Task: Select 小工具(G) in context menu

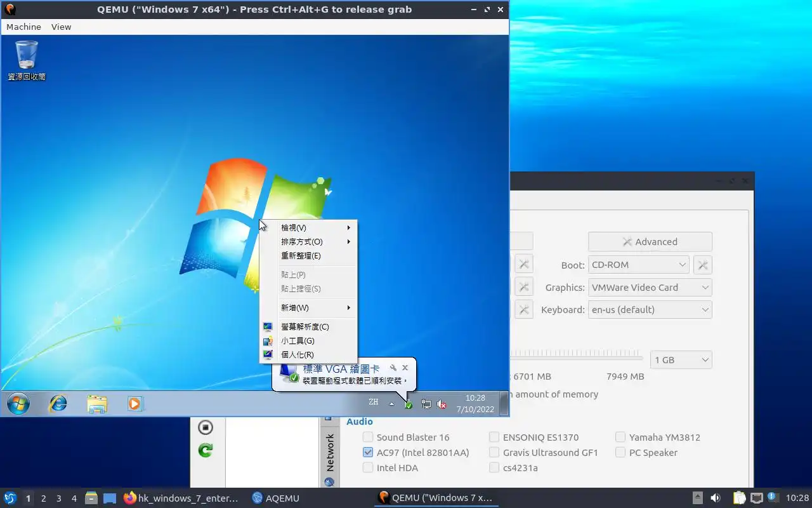Action: 308,340
